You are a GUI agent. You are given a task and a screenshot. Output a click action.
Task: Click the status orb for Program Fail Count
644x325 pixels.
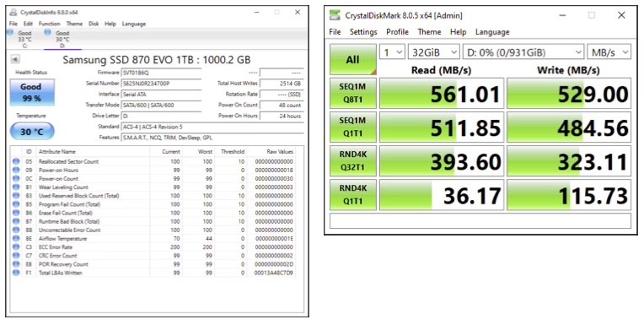click(16, 204)
